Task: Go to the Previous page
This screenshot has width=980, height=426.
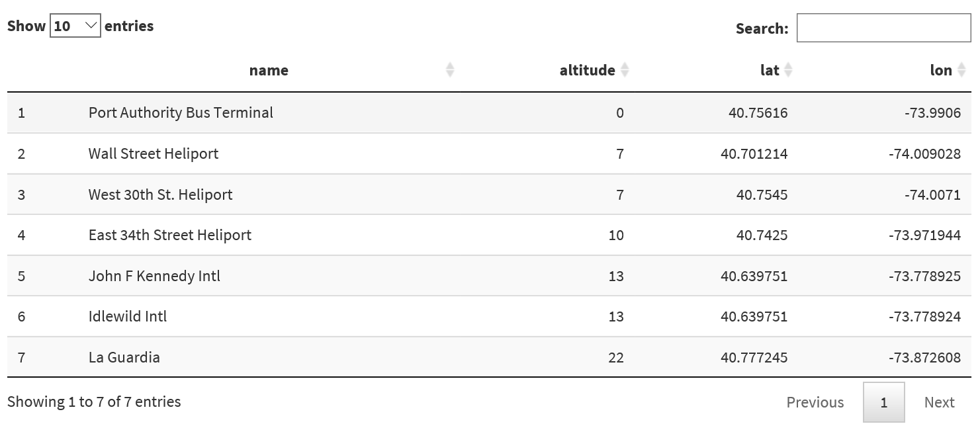Action: (815, 402)
